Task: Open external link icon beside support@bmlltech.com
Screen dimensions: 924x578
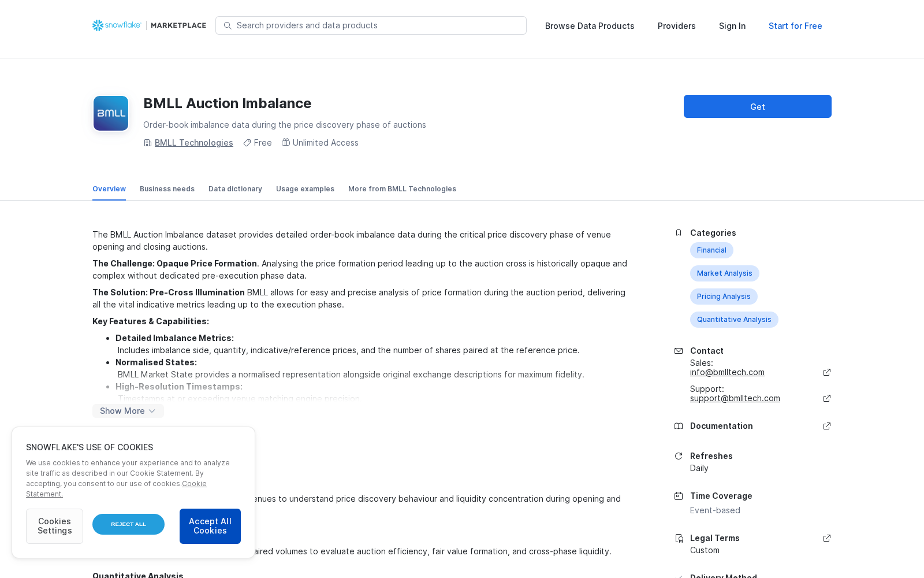Action: (827, 398)
